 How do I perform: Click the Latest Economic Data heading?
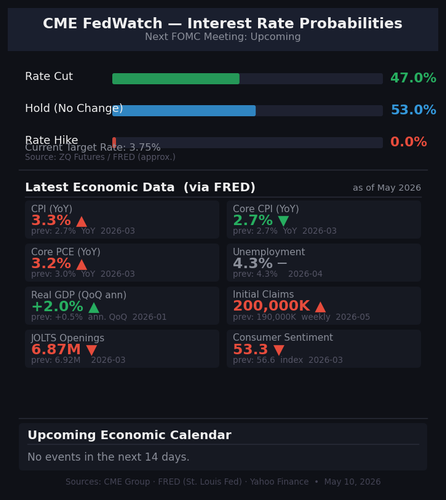[x=140, y=187]
